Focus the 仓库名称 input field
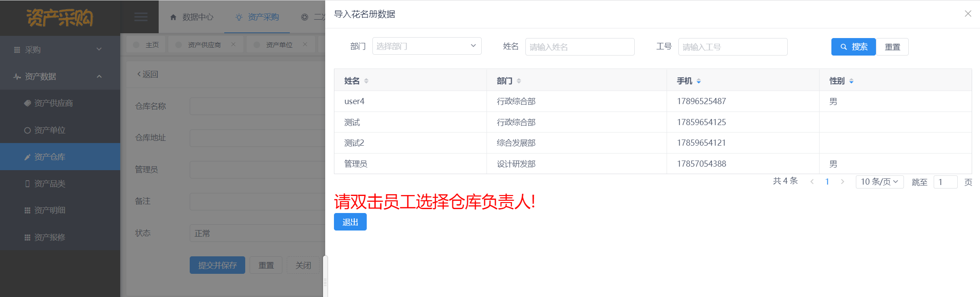This screenshot has height=297, width=980. click(257, 106)
